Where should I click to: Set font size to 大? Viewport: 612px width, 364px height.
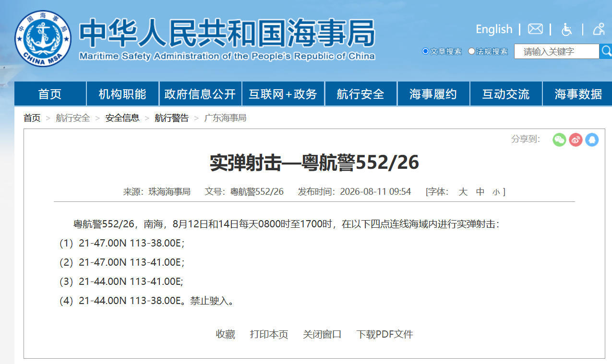pos(463,192)
